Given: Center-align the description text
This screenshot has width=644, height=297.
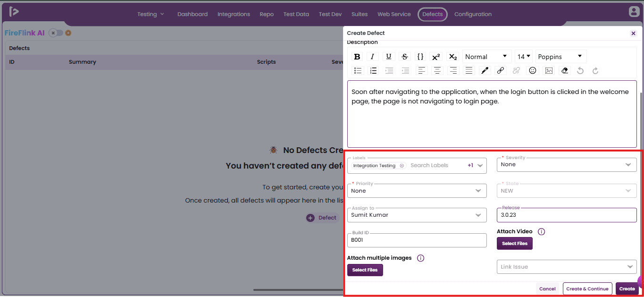Looking at the screenshot, I should [438, 70].
